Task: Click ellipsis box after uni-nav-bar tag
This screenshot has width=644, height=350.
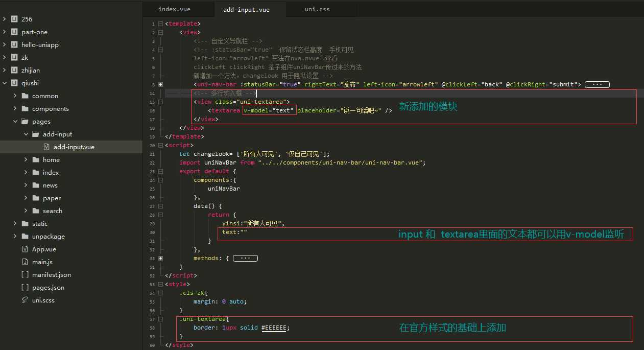Action: tap(597, 84)
